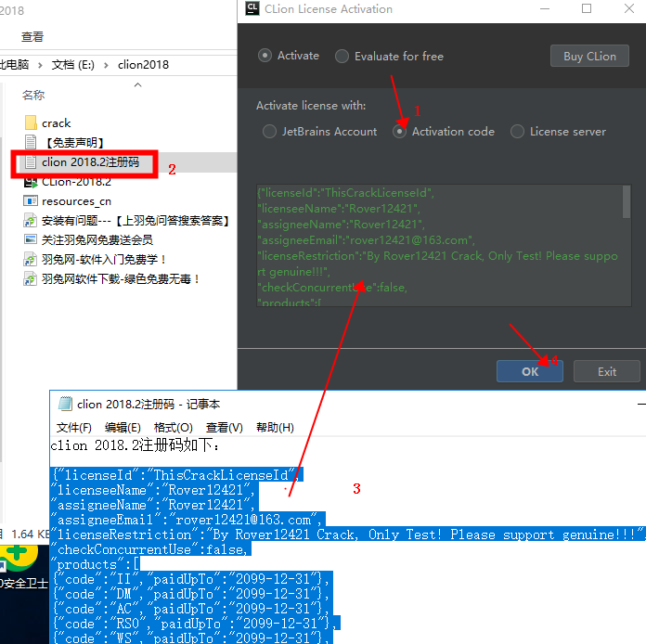
Task: Select JetBrains Account radio option
Action: click(x=269, y=132)
